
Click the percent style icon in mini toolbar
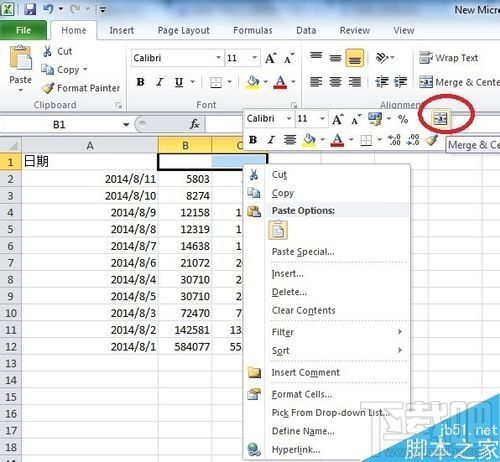[x=403, y=119]
